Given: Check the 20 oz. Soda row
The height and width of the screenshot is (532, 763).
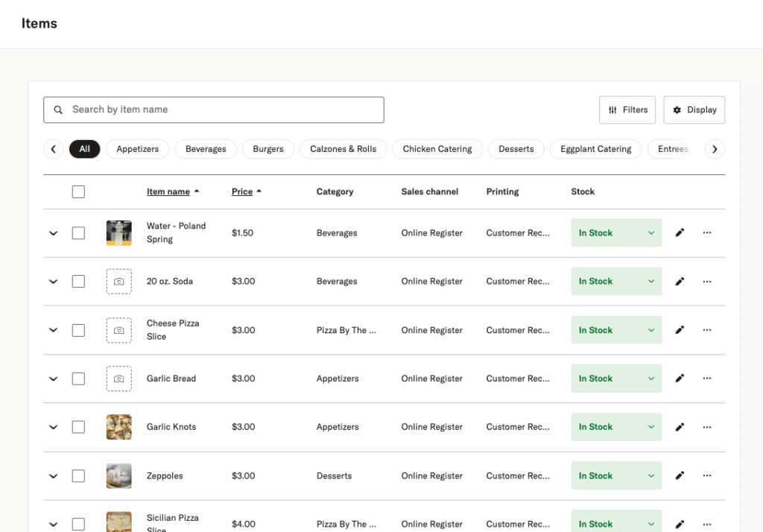Looking at the screenshot, I should (78, 282).
